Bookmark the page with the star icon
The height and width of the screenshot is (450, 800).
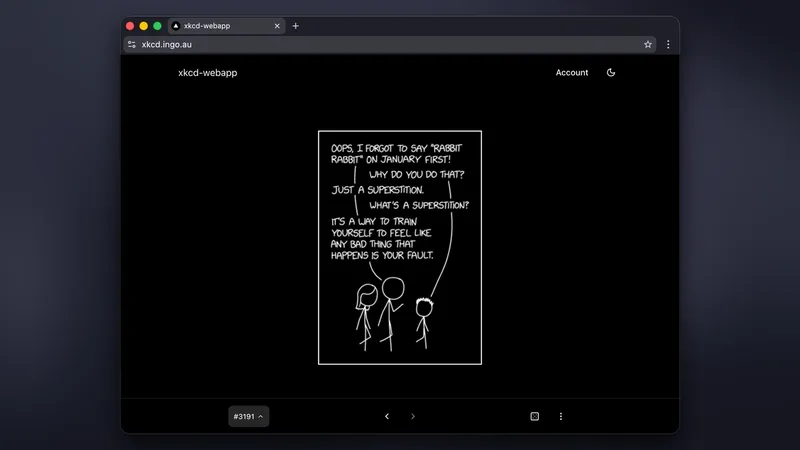(647, 44)
